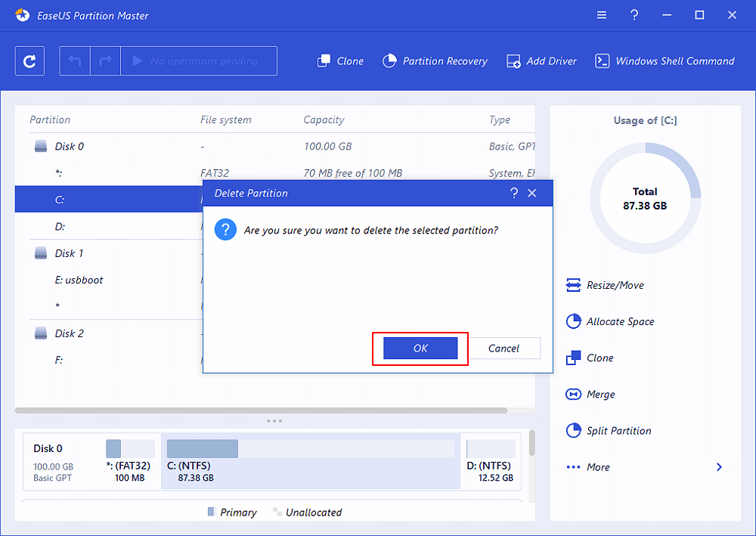The image size is (756, 536).
Task: Cancel the Delete Partition dialog
Action: (503, 348)
